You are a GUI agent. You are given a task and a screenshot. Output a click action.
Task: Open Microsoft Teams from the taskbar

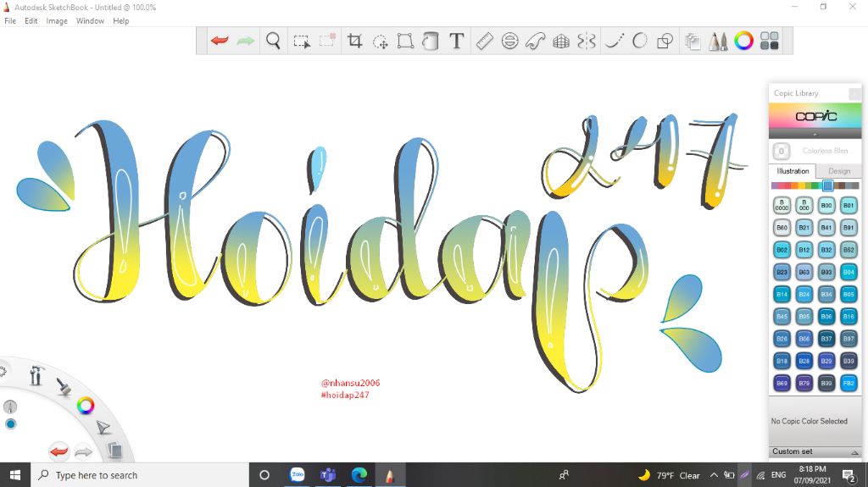(x=328, y=475)
